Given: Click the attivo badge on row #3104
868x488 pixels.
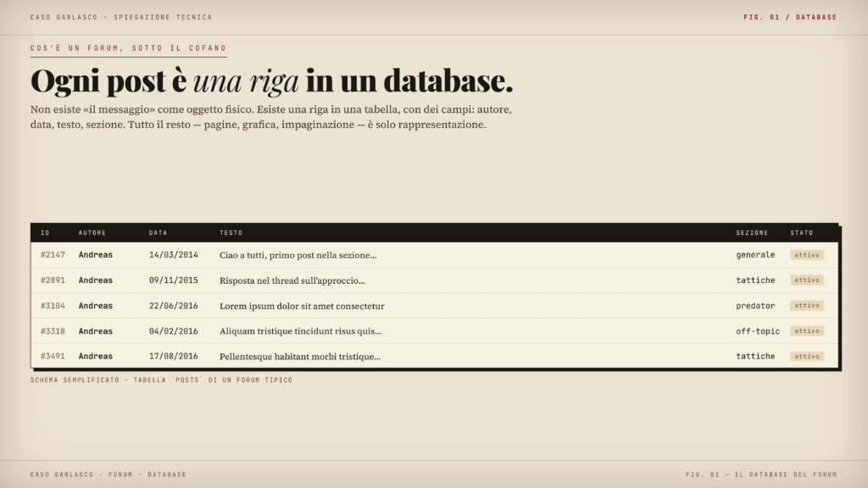Looking at the screenshot, I should [x=807, y=305].
